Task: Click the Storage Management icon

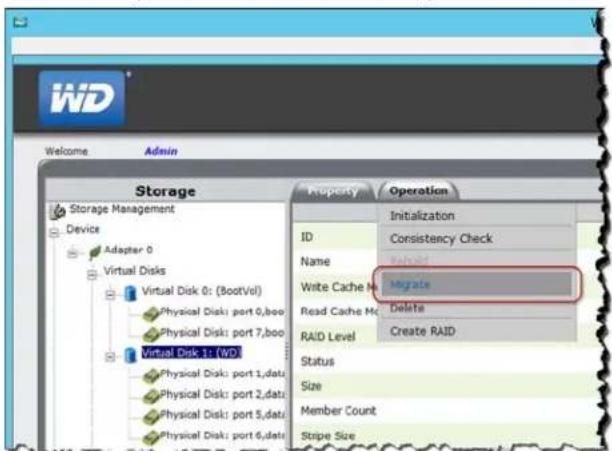Action: coord(57,211)
